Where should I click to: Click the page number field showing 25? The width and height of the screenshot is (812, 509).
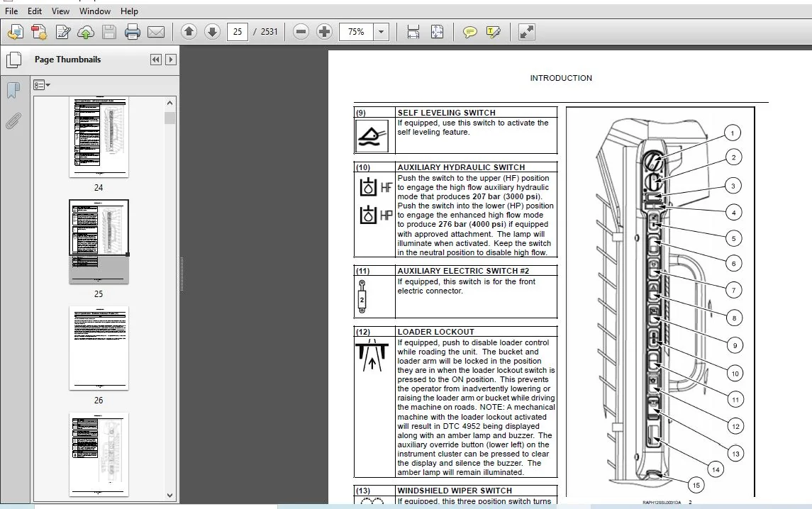[237, 32]
